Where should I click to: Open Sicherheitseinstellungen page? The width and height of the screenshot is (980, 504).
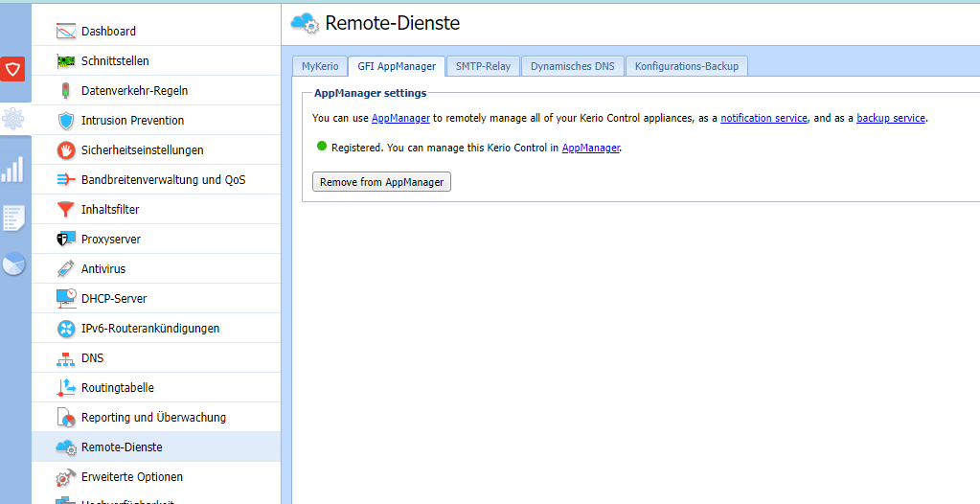156,150
